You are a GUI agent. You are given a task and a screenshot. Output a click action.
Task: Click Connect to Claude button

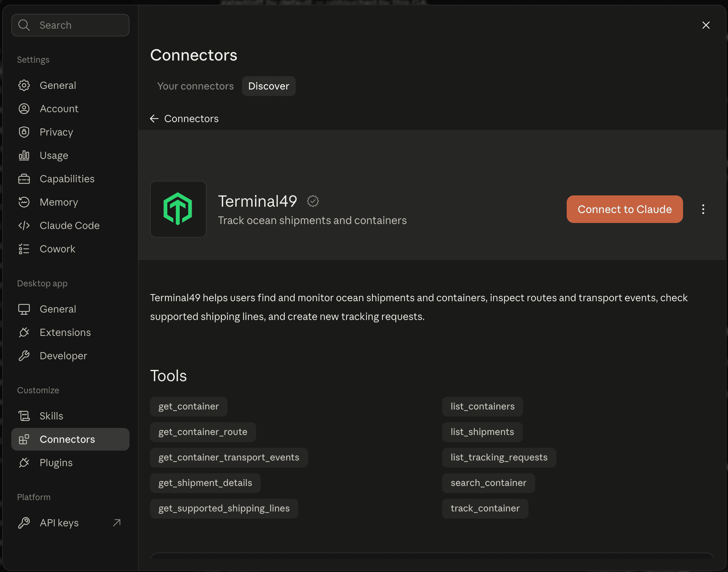[625, 209]
